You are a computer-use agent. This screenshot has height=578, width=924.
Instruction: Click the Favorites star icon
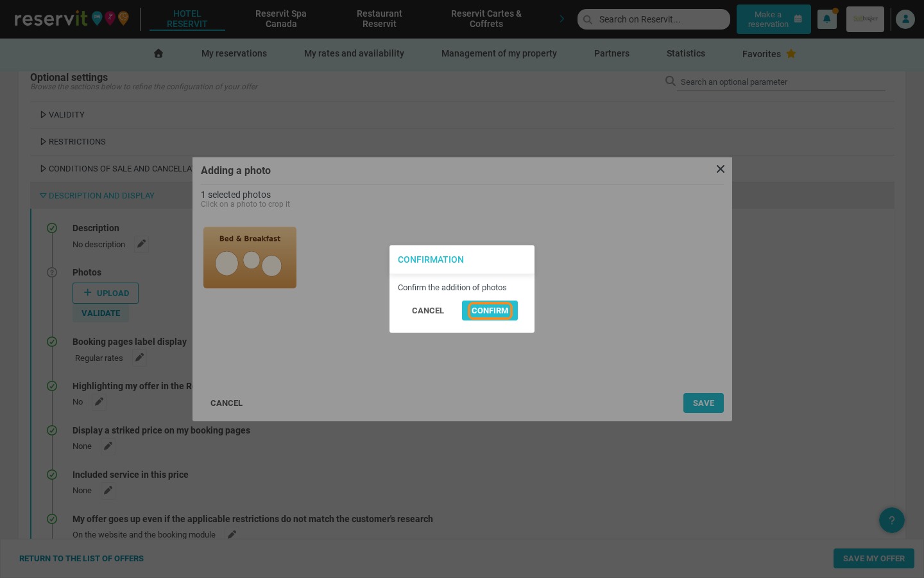tap(791, 53)
